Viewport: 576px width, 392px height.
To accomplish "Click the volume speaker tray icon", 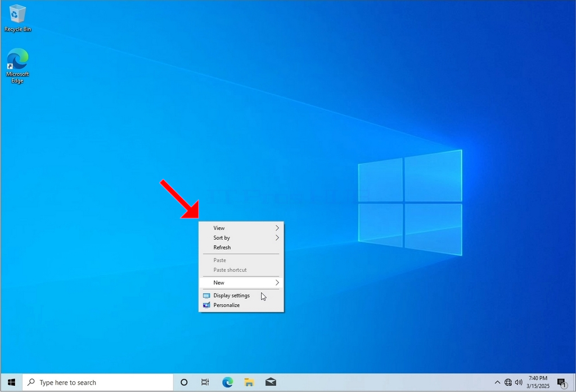I will (518, 382).
